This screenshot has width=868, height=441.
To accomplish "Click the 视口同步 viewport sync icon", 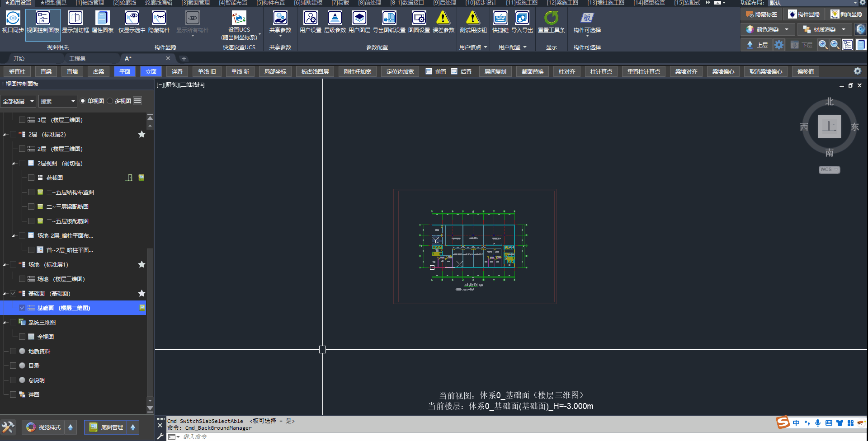I will 13,19.
